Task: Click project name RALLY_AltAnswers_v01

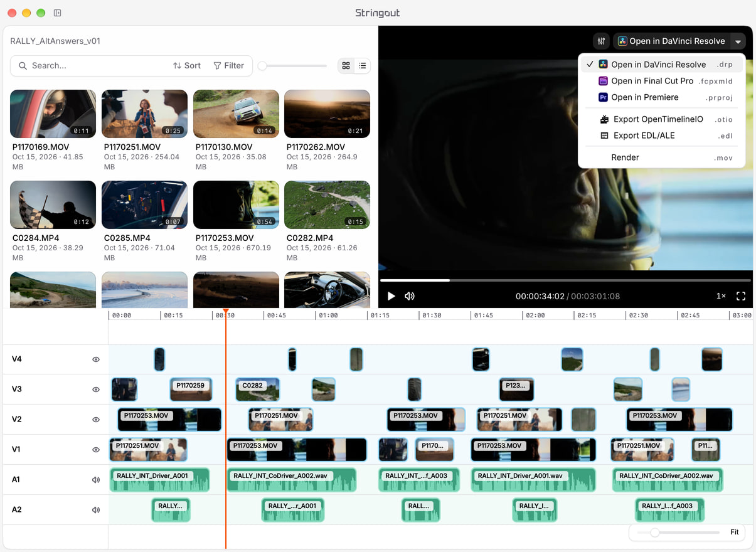Action: [x=55, y=41]
